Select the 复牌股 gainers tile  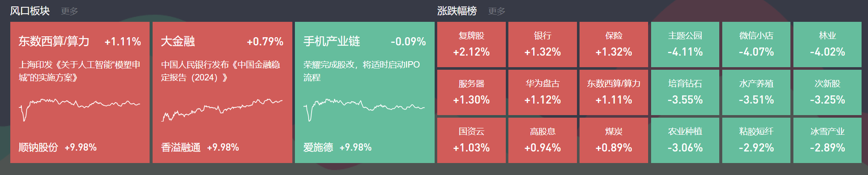click(471, 44)
